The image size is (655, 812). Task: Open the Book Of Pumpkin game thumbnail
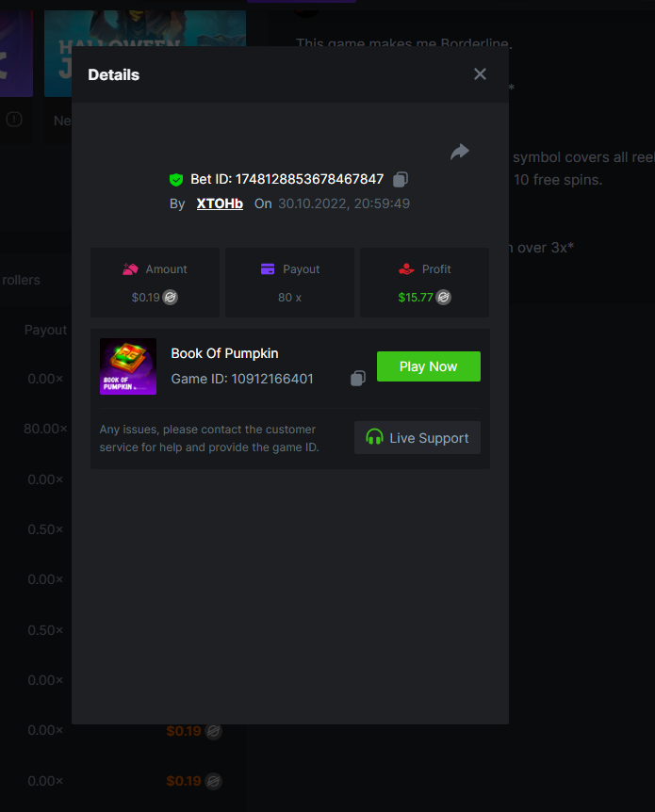[x=128, y=366]
